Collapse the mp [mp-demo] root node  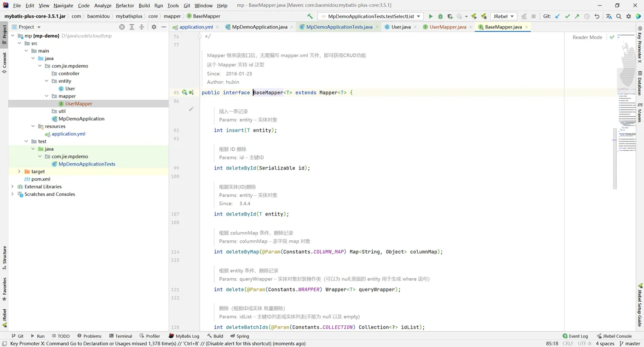[12, 36]
